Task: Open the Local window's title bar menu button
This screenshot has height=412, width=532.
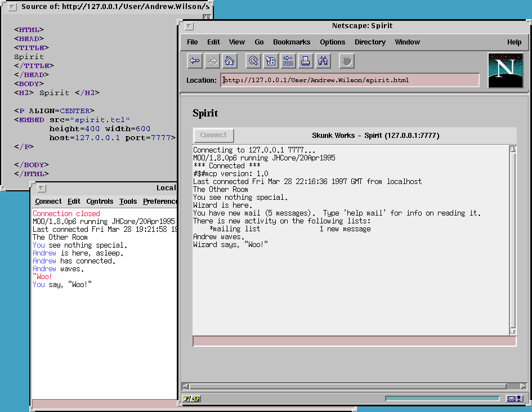Action: click(42, 189)
